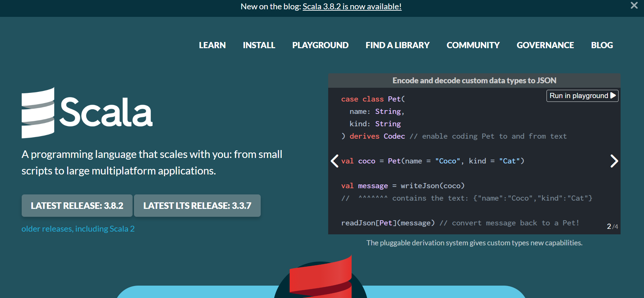Click Run in playground button
The height and width of the screenshot is (298, 644).
582,96
